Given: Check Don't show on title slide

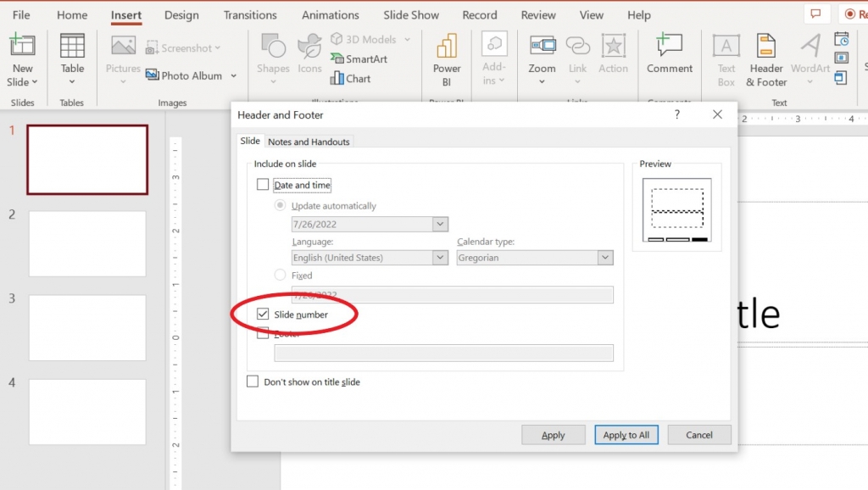Looking at the screenshot, I should coord(252,381).
